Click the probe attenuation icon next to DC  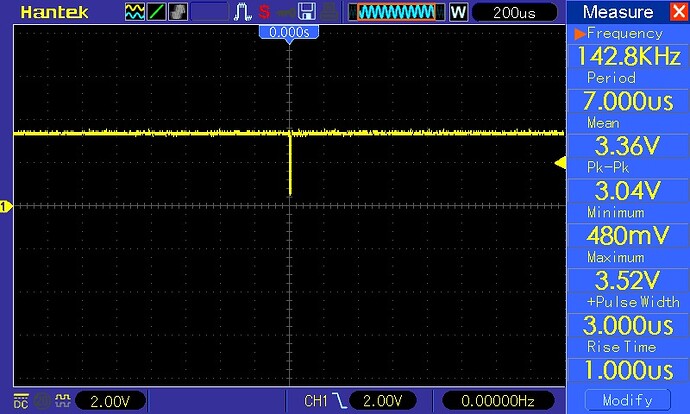[x=63, y=400]
